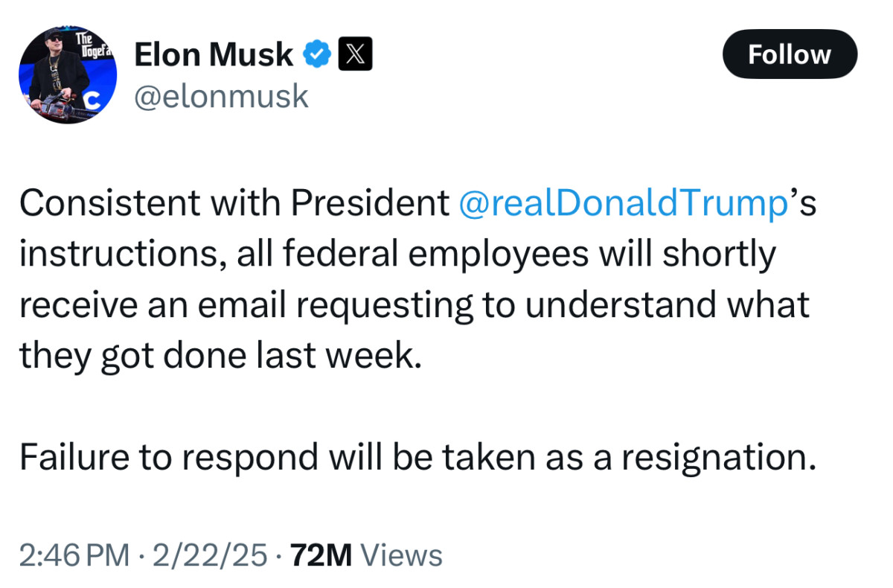Click the 2/22/25 post date
The image size is (893, 588).
209,555
